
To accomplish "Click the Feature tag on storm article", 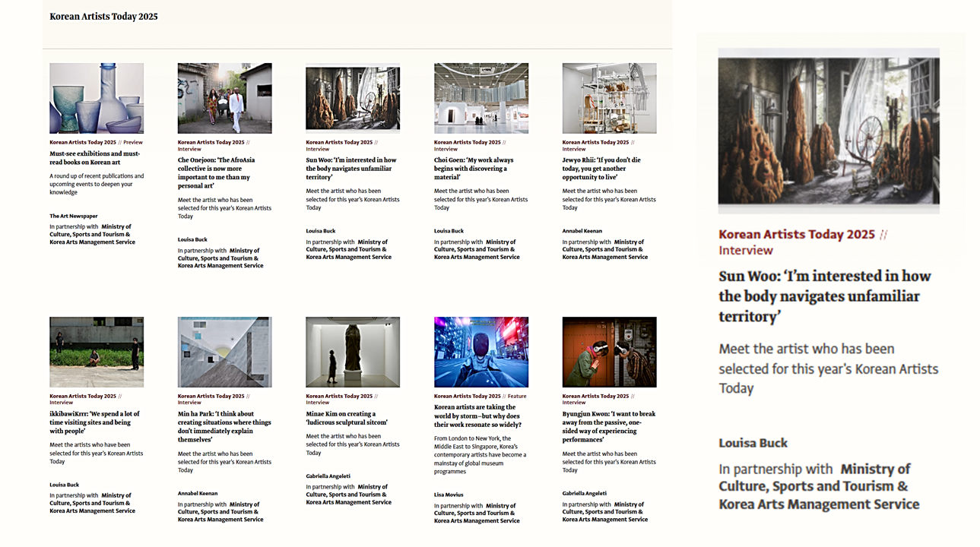I will pos(516,396).
